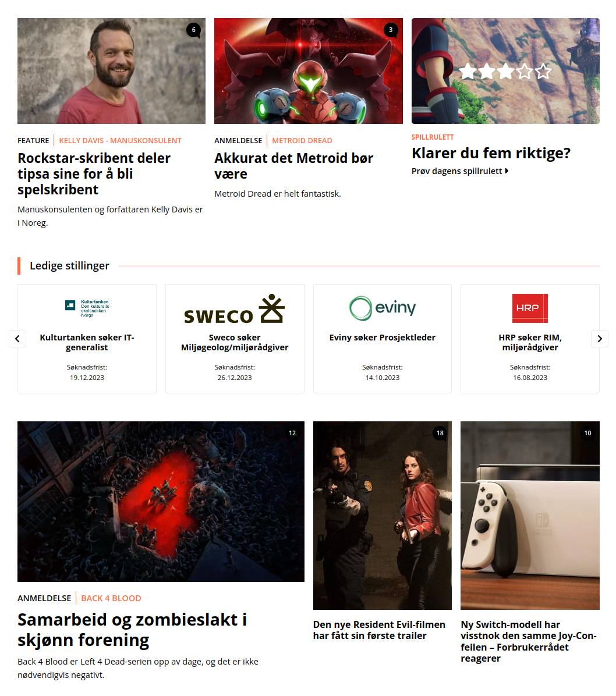Image resolution: width=616 pixels, height=696 pixels.
Task: Show previous job listings with left arrow
Action: pyautogui.click(x=17, y=339)
